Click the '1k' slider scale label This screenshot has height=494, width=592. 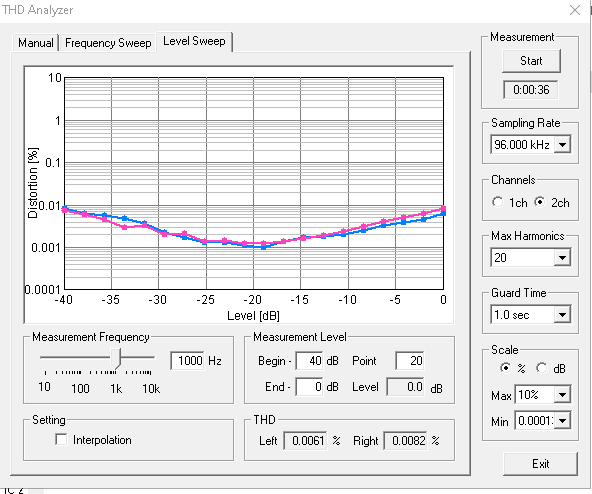pyautogui.click(x=116, y=388)
